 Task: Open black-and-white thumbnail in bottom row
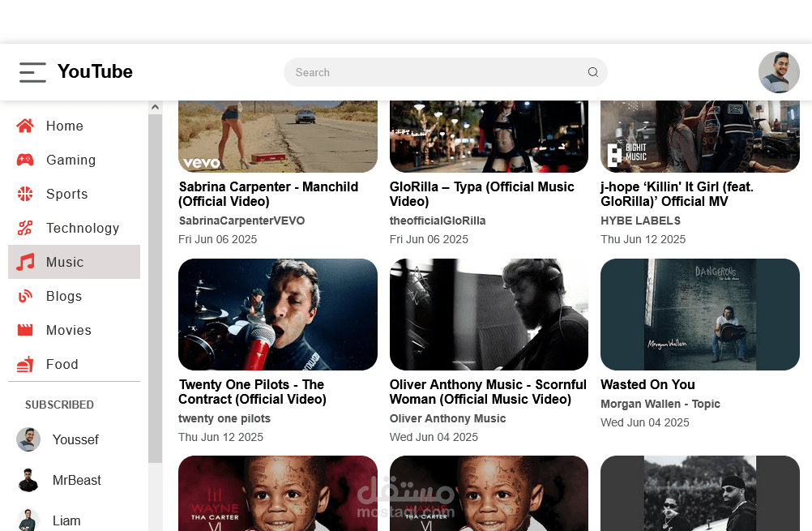pyautogui.click(x=700, y=493)
